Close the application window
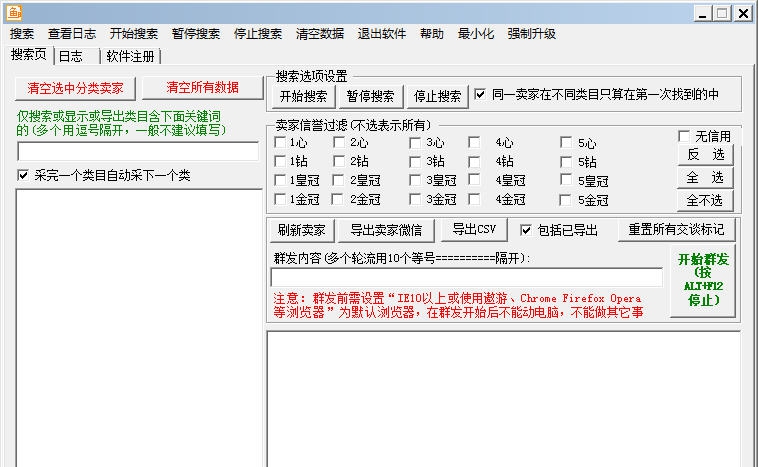 point(743,14)
